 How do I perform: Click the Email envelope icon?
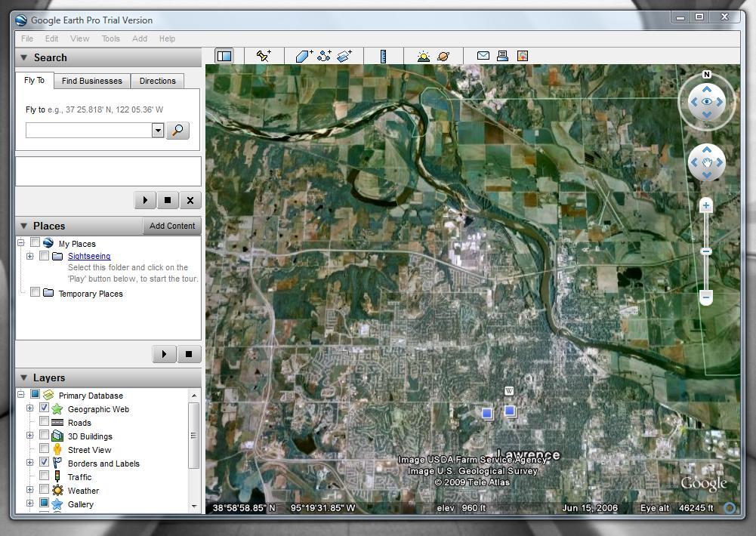click(483, 56)
